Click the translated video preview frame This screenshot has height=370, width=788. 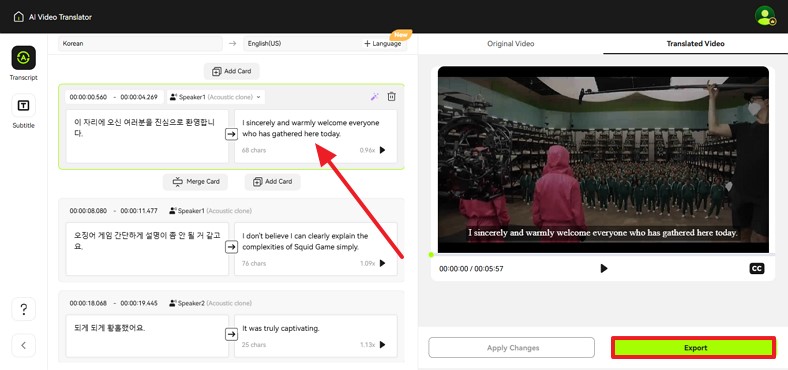[x=603, y=159]
